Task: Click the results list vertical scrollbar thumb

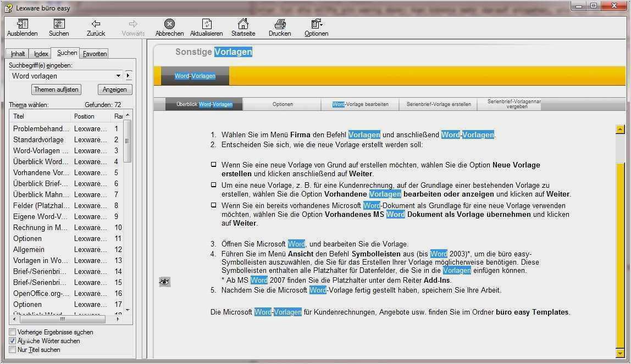Action: pyautogui.click(x=128, y=141)
